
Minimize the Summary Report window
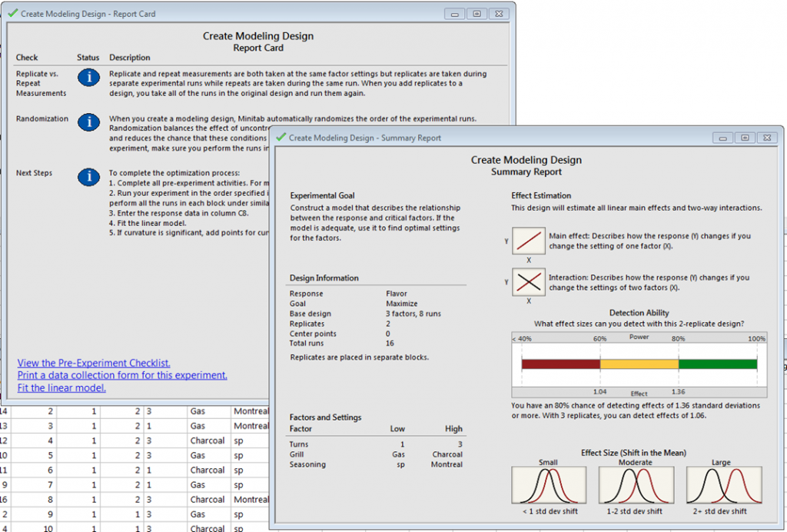pyautogui.click(x=722, y=138)
